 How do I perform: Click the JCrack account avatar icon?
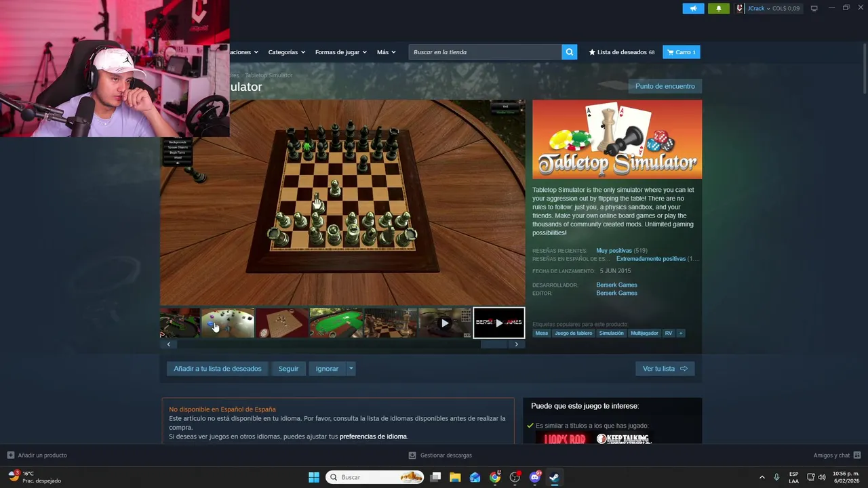(740, 8)
